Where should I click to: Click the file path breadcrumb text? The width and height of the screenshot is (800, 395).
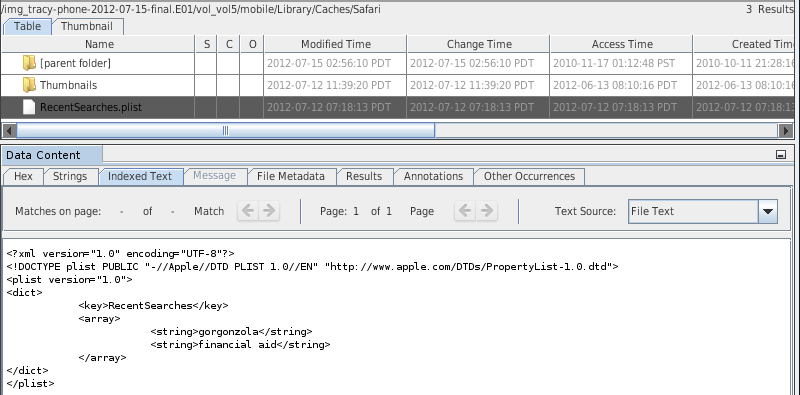191,9
